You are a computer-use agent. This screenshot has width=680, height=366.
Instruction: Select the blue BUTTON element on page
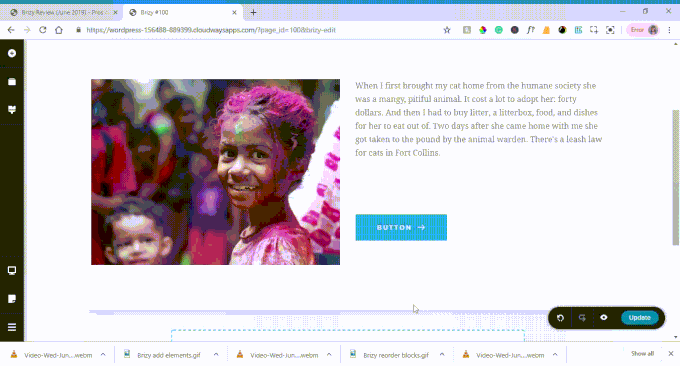tap(401, 227)
